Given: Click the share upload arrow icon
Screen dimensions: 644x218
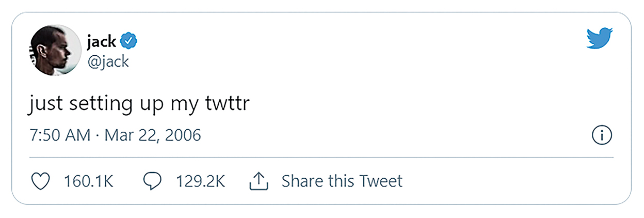Looking at the screenshot, I should coord(259,181).
